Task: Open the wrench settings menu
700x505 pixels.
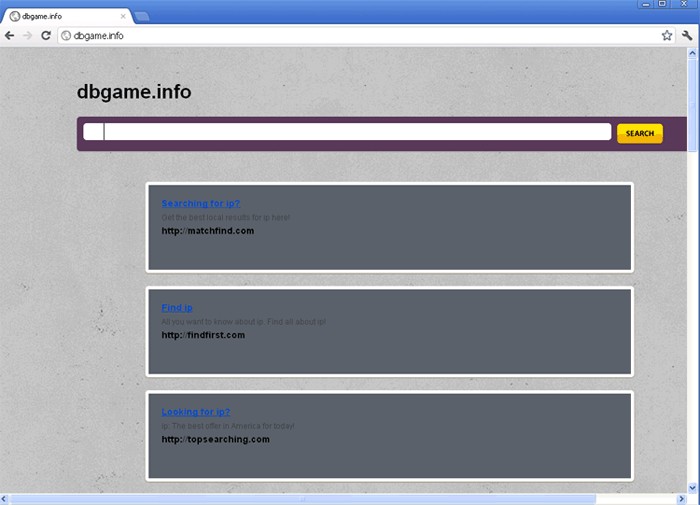Action: click(x=687, y=35)
